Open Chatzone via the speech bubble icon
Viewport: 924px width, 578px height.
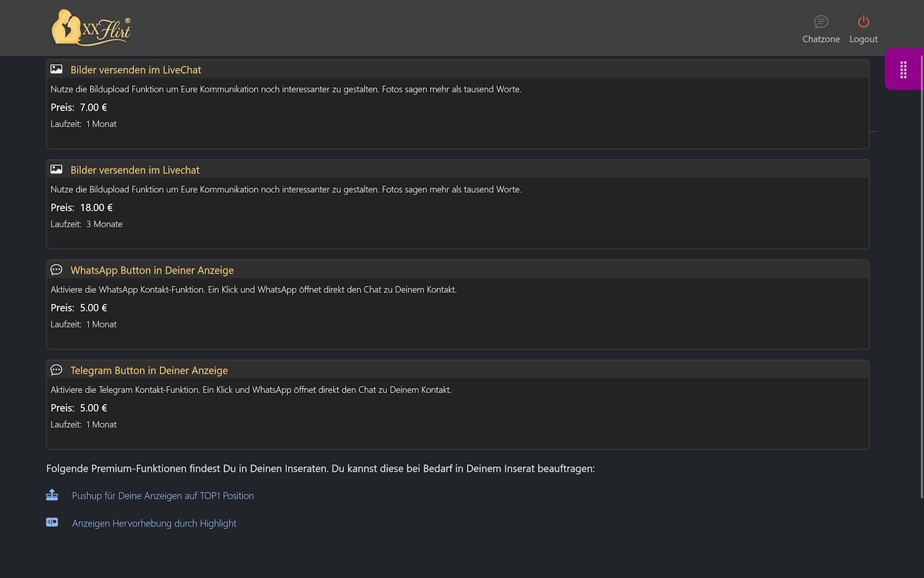[x=821, y=22]
